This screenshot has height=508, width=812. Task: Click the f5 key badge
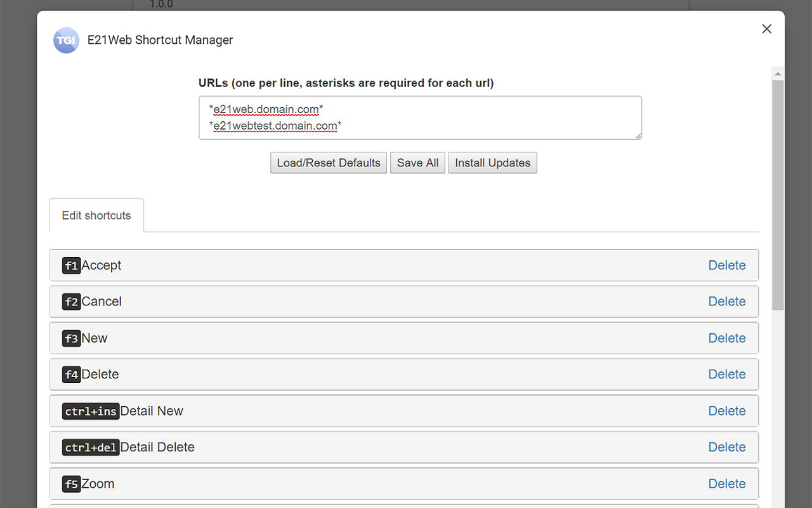click(72, 484)
